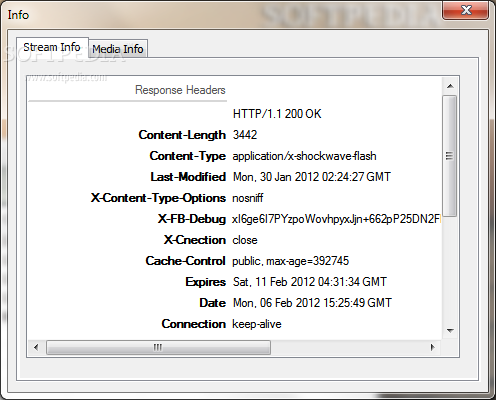Select the Mon, 30 Jan 2012 02:24:27 GMT value
The height and width of the screenshot is (400, 496).
point(312,177)
